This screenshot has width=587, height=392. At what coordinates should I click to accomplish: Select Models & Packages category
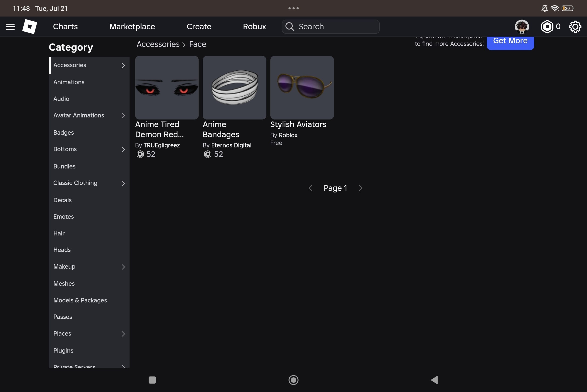89,300
